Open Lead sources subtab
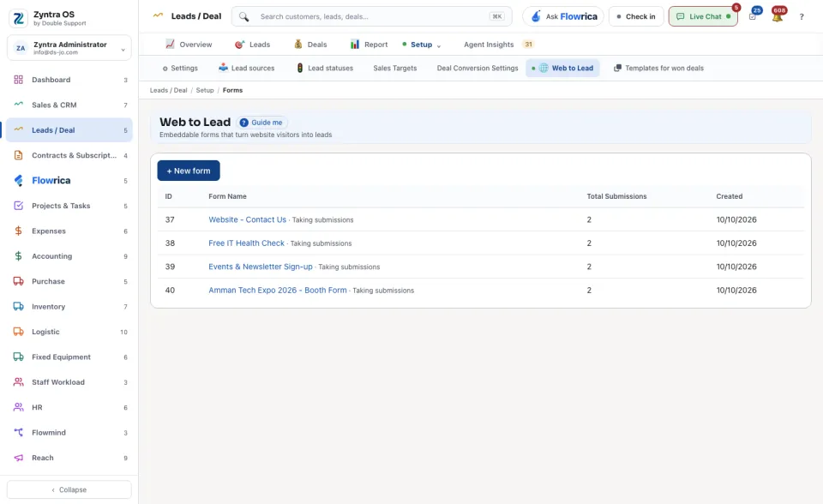823x504 pixels. point(247,69)
